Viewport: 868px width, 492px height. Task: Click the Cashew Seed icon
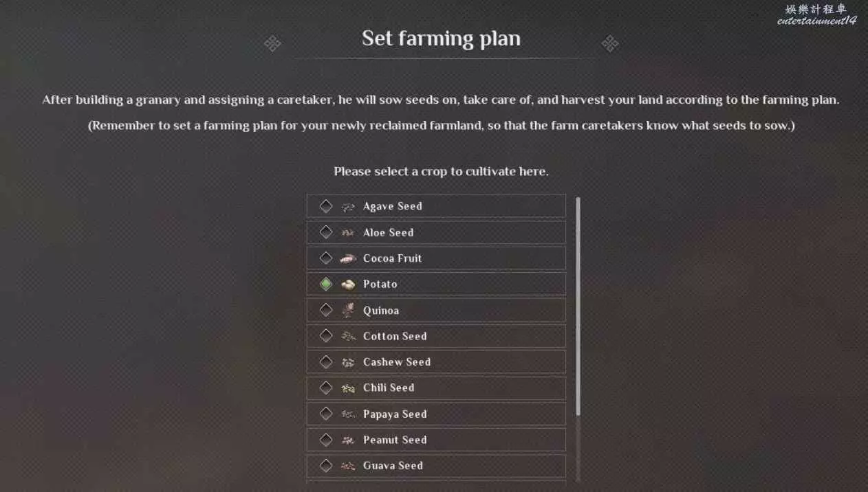click(348, 362)
